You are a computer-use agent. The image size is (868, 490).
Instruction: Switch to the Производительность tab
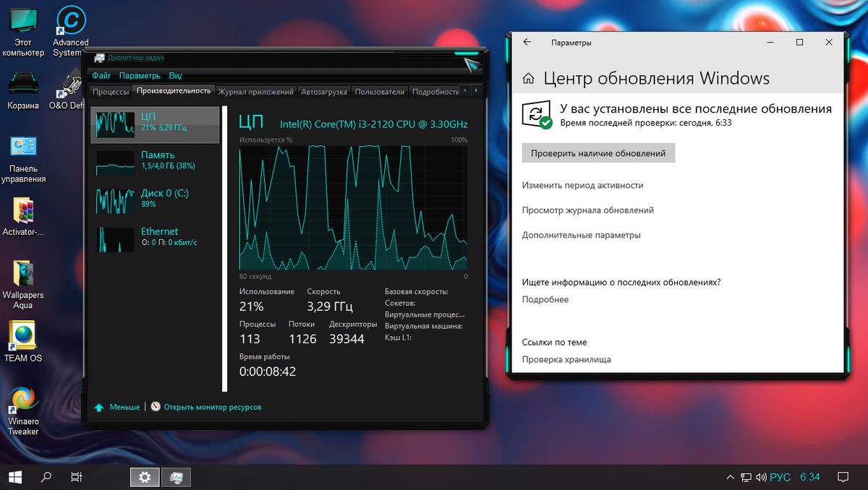(174, 91)
